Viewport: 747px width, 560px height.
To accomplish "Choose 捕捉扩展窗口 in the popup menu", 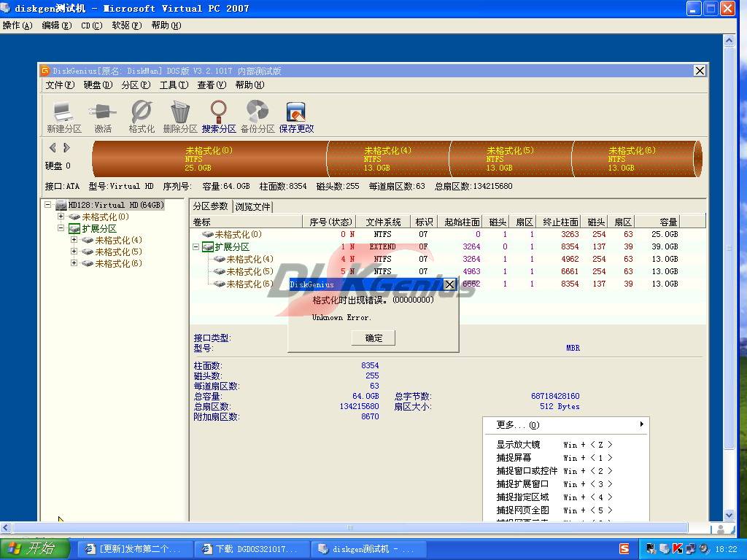I will [565, 484].
